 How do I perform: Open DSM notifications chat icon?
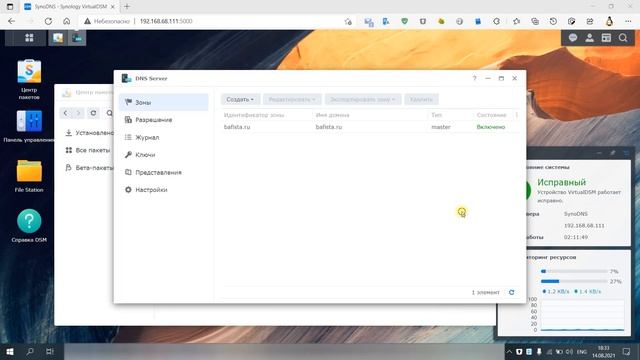coord(573,38)
